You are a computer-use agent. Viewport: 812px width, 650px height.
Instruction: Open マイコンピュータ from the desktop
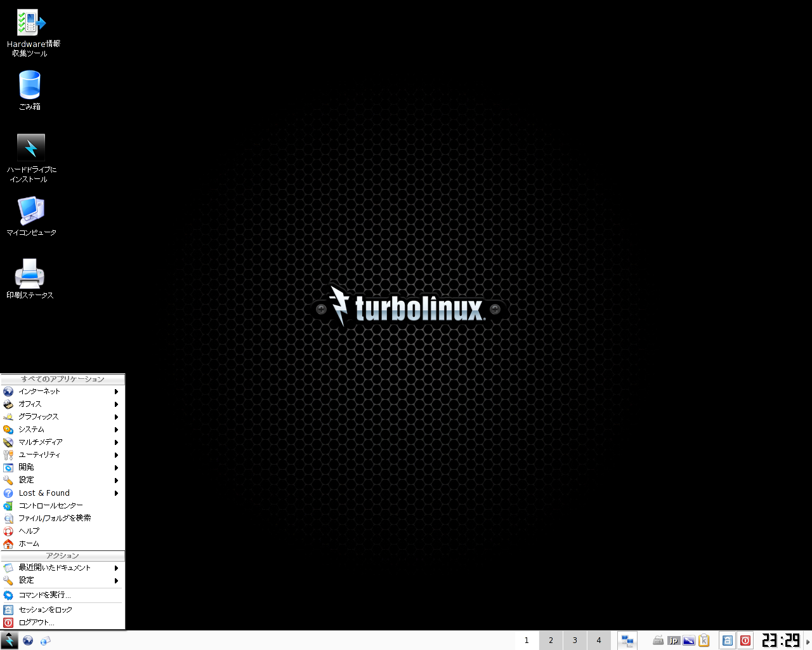click(29, 211)
